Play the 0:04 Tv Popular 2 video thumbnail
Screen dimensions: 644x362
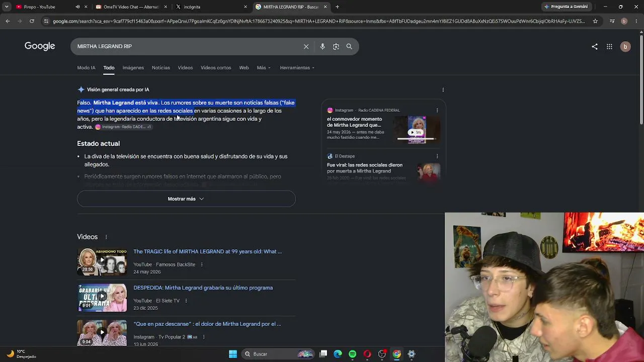tap(102, 333)
